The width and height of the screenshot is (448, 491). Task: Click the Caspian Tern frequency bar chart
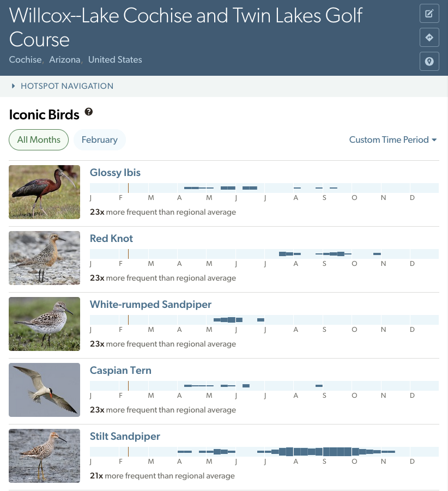click(x=264, y=386)
